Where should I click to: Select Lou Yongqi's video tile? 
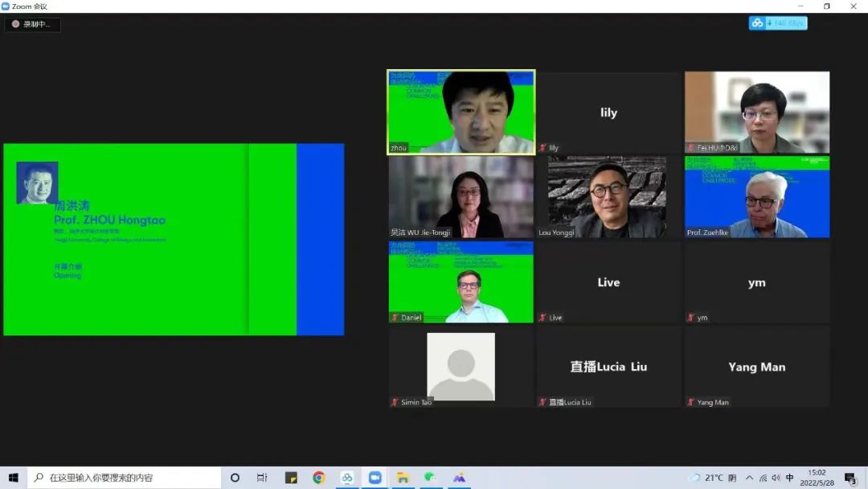click(x=608, y=197)
